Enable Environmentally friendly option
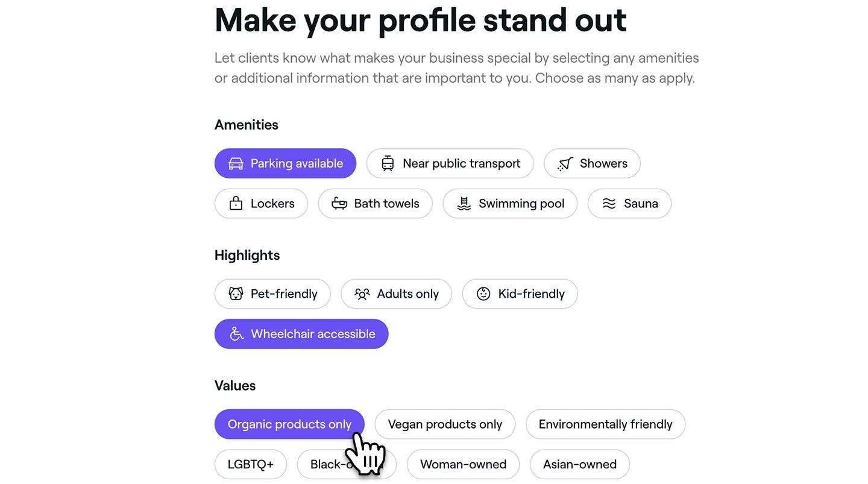Image resolution: width=868 pixels, height=484 pixels. pyautogui.click(x=605, y=424)
